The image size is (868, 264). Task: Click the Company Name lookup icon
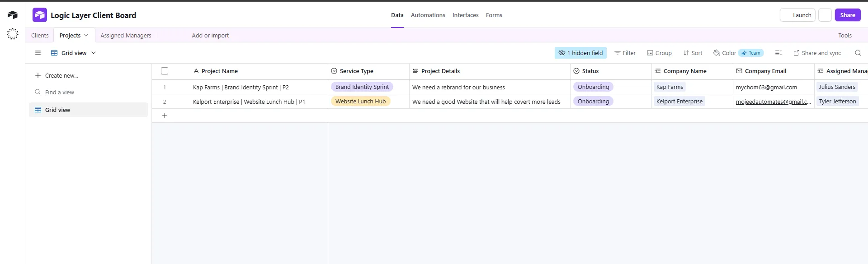coord(658,71)
